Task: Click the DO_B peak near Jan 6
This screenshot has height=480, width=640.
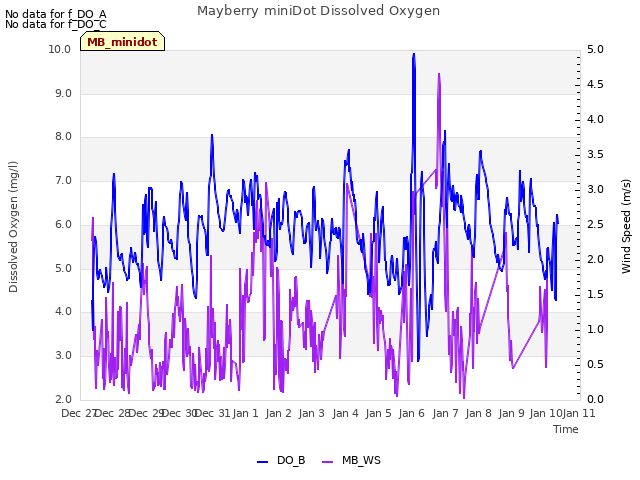Action: pos(414,54)
